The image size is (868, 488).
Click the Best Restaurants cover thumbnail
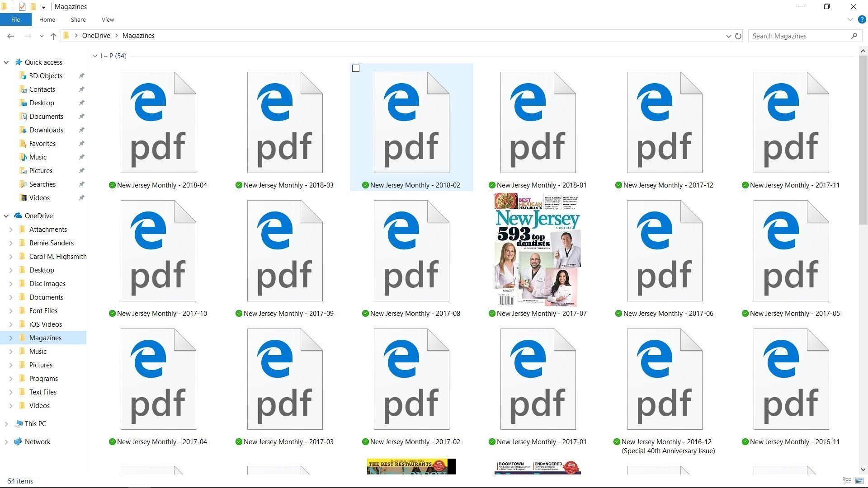point(411,466)
